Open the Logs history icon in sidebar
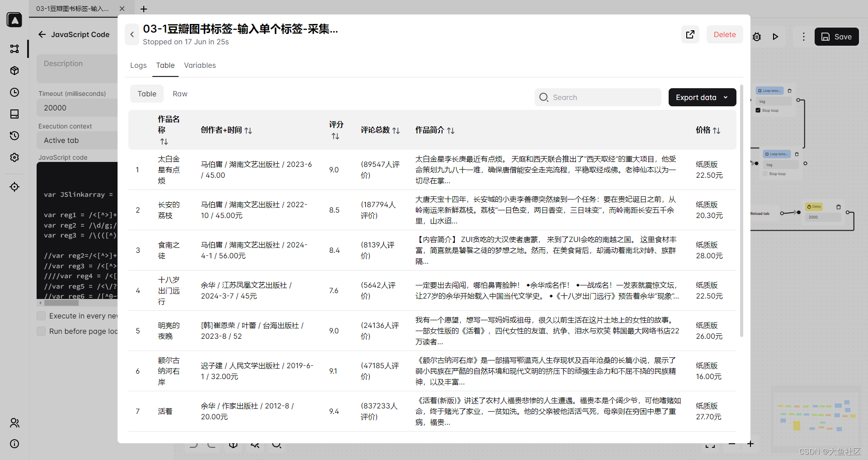The width and height of the screenshot is (868, 460). point(14,136)
